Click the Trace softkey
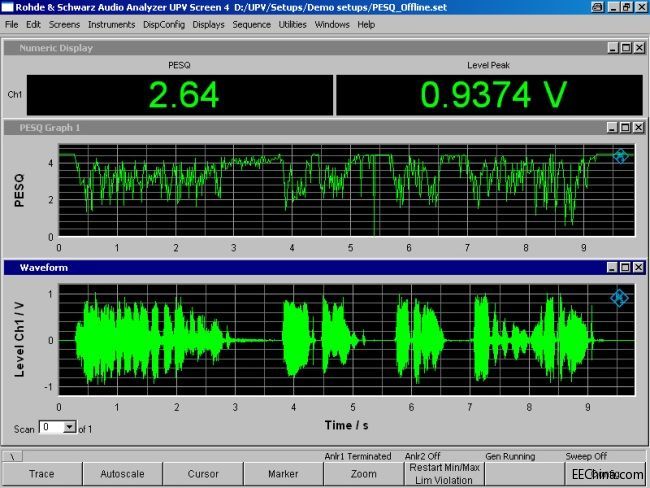This screenshot has height=488, width=650. (x=42, y=474)
